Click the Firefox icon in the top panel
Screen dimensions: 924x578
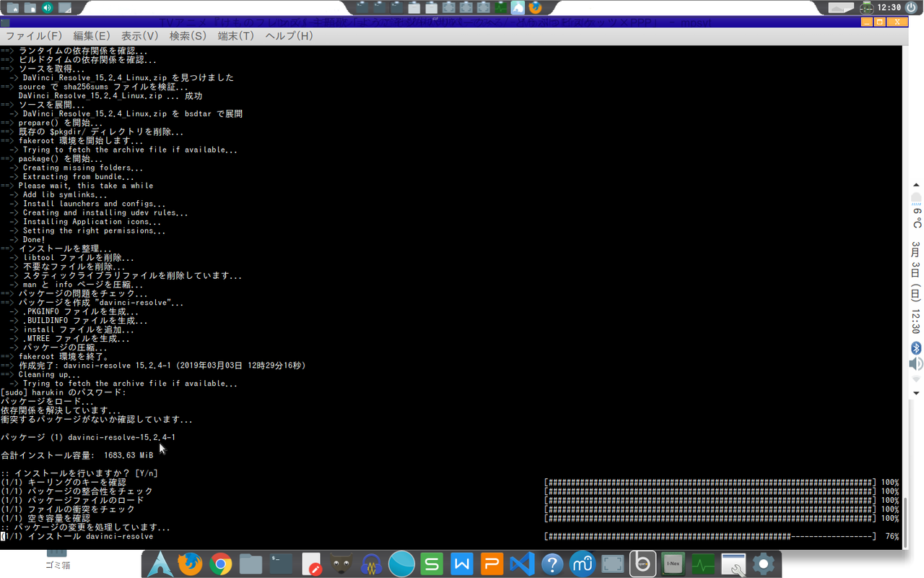tap(535, 8)
